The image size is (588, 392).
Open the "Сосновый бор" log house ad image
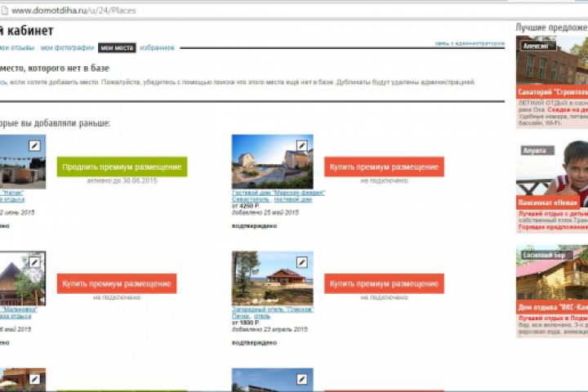coord(552,273)
